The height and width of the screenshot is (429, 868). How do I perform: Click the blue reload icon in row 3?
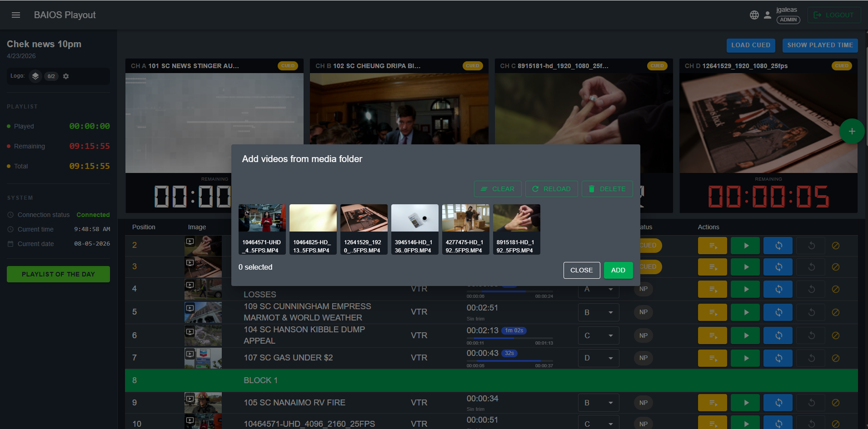778,267
